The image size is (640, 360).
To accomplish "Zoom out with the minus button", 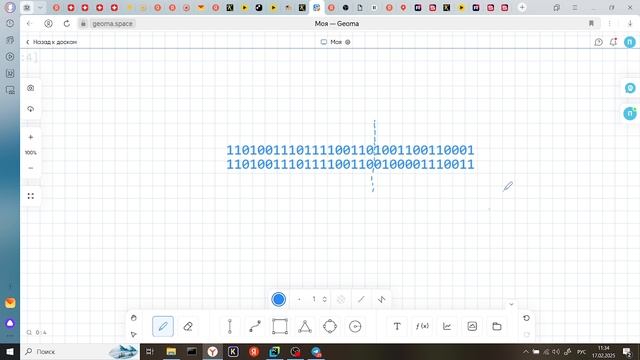I will click(31, 168).
